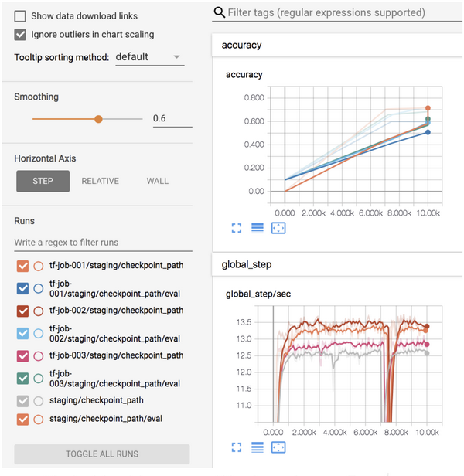Click the Smoothing slider handle
Viewport: 464px width, 476px height.
coord(98,119)
